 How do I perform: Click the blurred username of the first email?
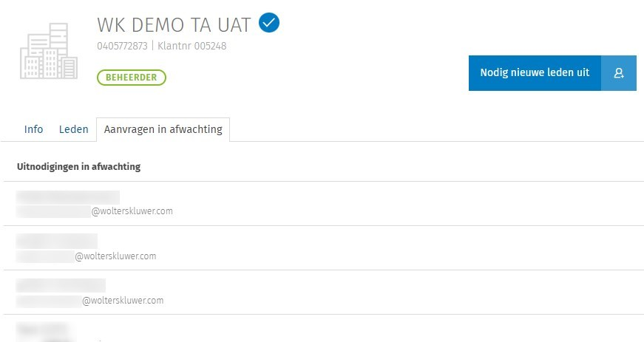click(53, 211)
